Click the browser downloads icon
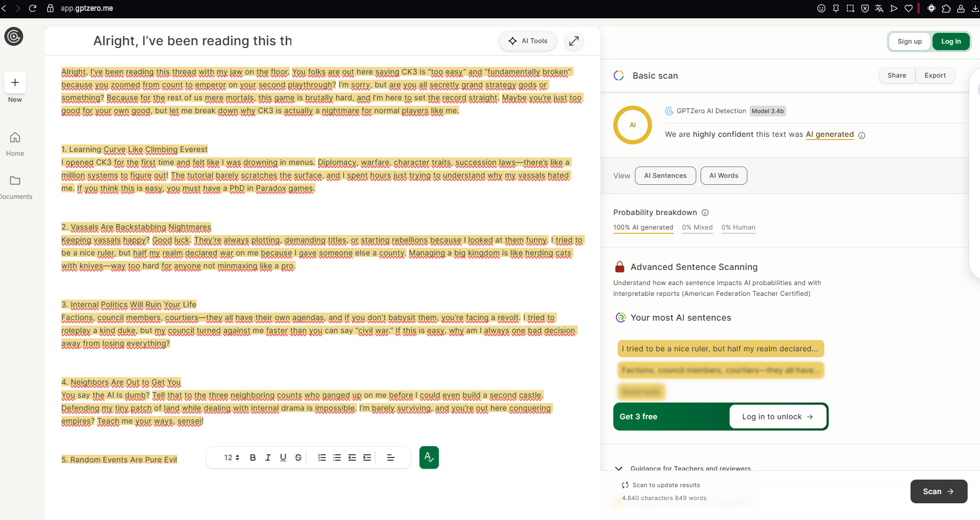Viewport: 980px width, 520px height. pyautogui.click(x=975, y=8)
